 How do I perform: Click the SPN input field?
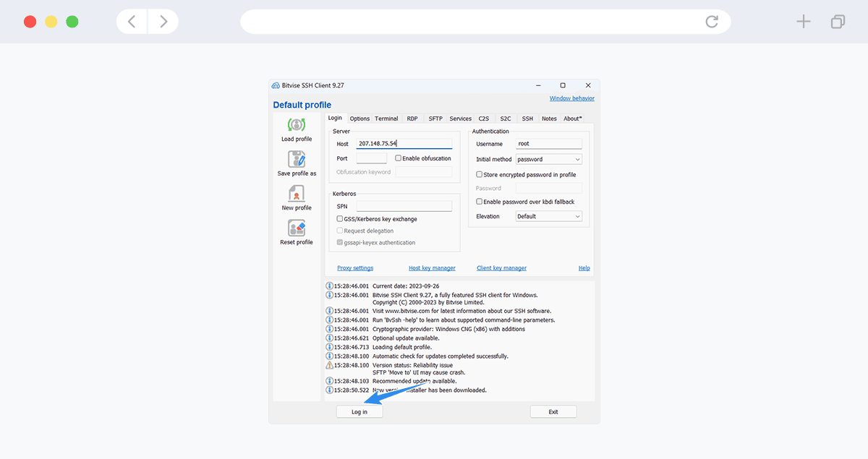click(x=404, y=207)
